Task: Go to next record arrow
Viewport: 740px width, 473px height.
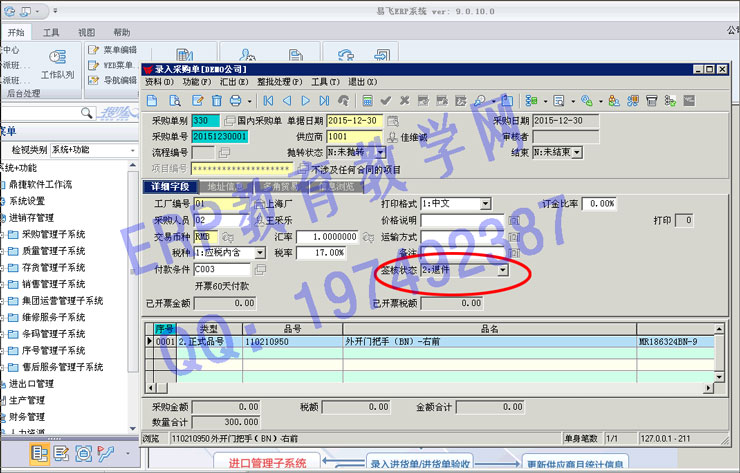Action: (x=305, y=101)
